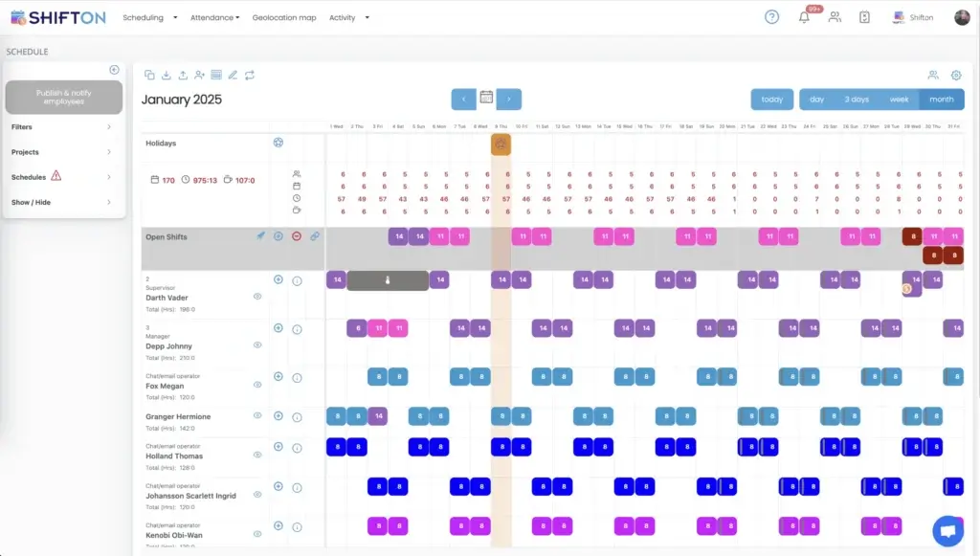Open the notifications bell

click(x=804, y=17)
